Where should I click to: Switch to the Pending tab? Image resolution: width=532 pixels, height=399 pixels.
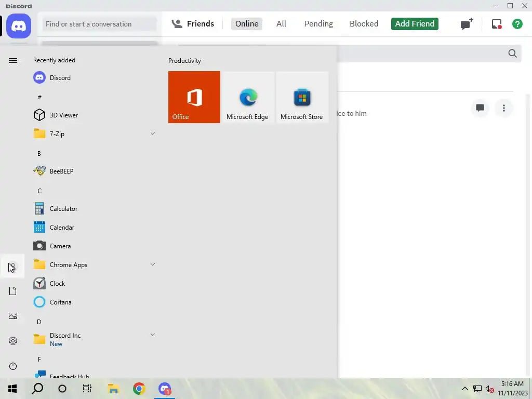point(318,24)
